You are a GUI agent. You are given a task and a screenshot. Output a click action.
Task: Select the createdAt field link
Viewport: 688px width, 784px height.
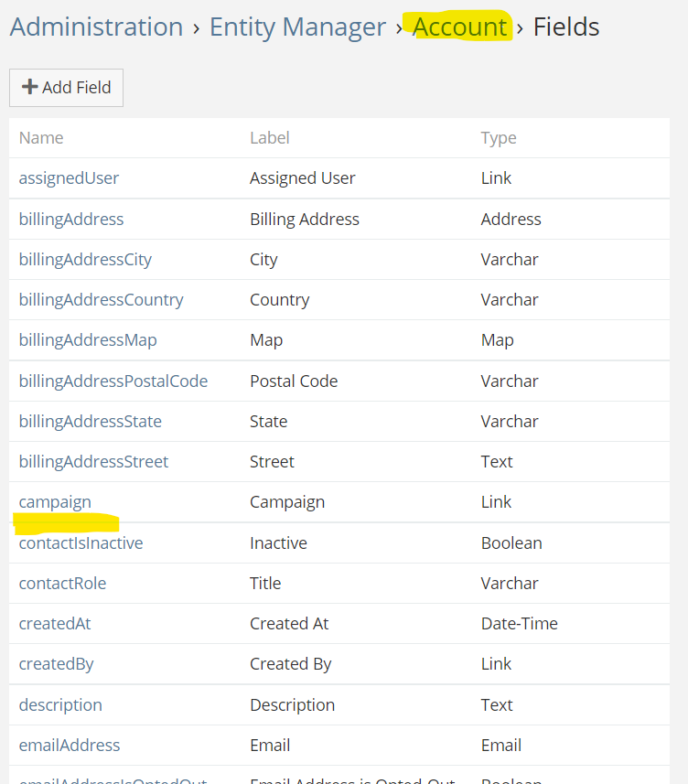55,624
